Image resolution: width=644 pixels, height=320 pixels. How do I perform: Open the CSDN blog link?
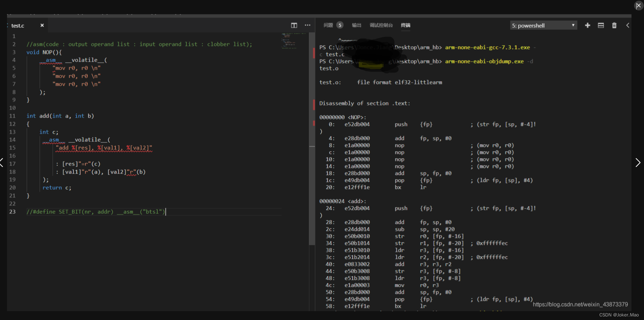coord(581,304)
